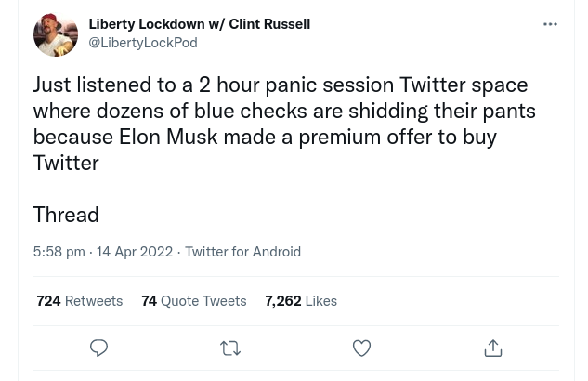Click the 5:58 pm timestamp
This screenshot has width=588, height=381.
click(x=59, y=252)
